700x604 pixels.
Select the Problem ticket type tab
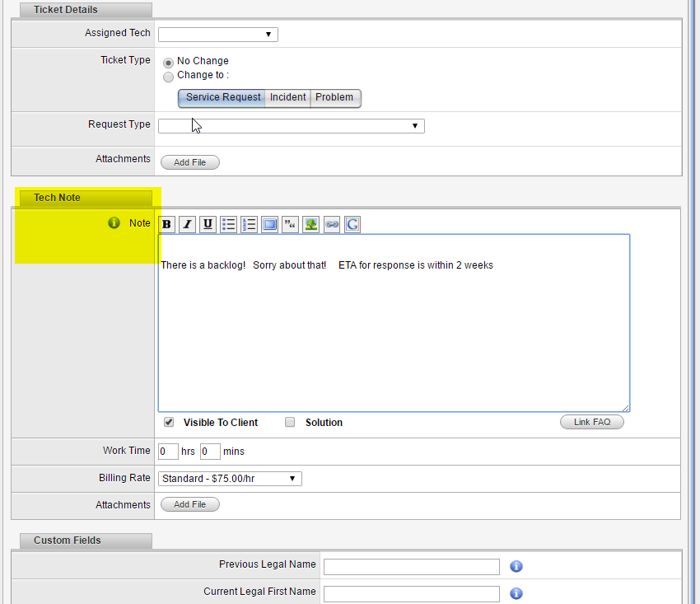[334, 96]
